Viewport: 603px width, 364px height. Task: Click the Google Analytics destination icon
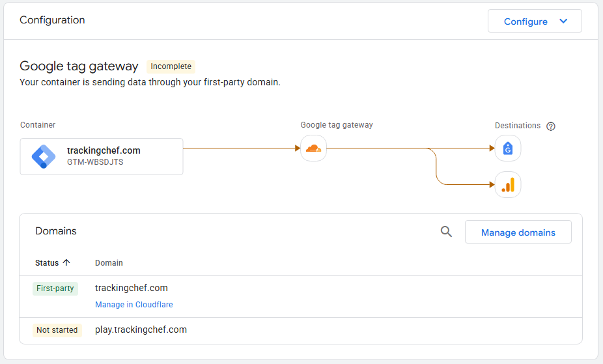508,185
